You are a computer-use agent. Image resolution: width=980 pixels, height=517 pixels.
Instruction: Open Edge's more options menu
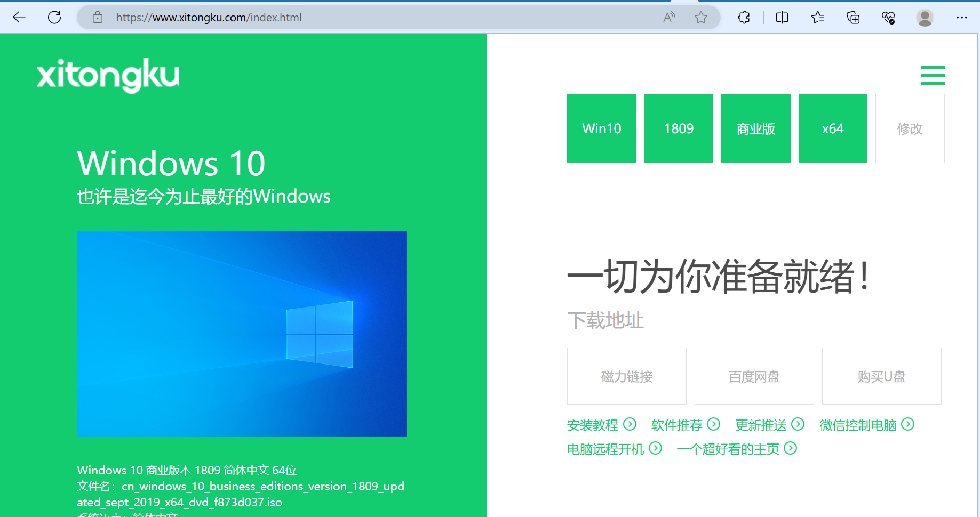click(962, 17)
